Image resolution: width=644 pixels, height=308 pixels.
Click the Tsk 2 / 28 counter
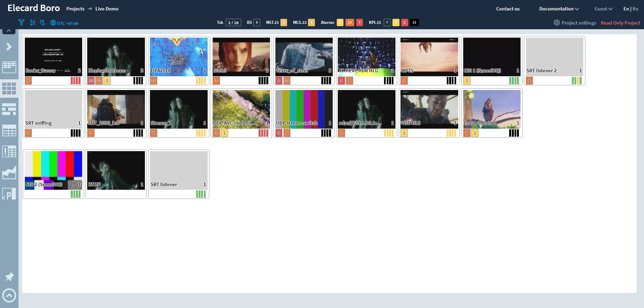coord(233,23)
